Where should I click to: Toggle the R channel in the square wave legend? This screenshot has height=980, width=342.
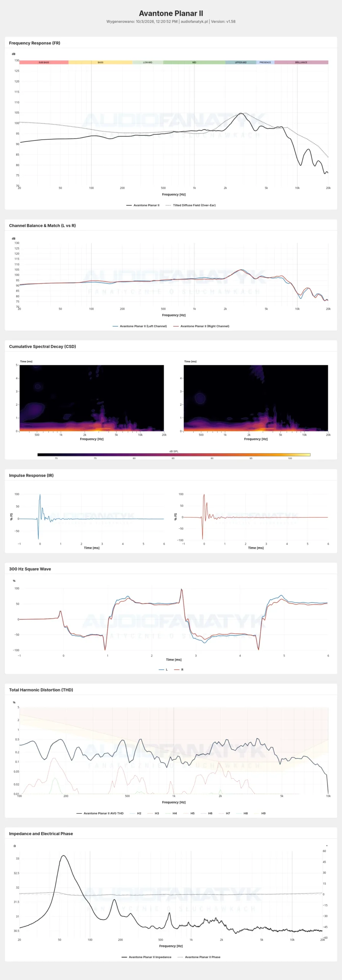(x=179, y=670)
